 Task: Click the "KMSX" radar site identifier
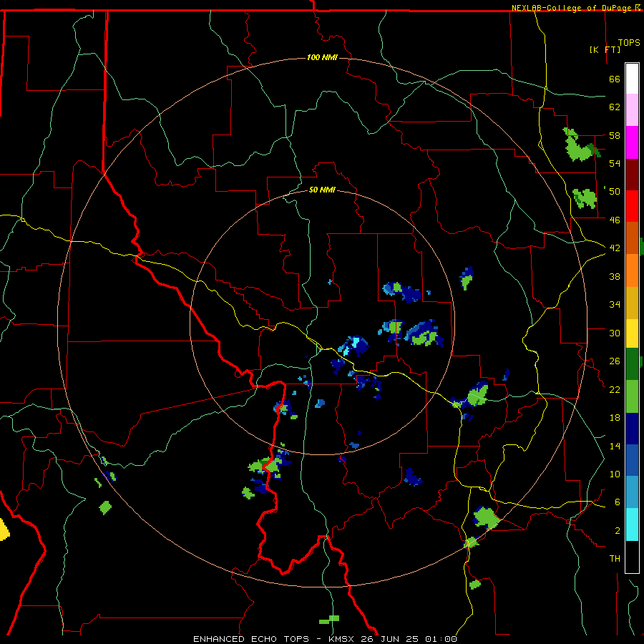click(x=341, y=639)
